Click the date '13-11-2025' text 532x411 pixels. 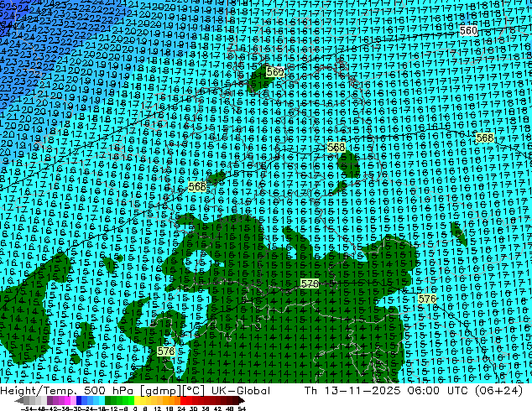point(362,391)
